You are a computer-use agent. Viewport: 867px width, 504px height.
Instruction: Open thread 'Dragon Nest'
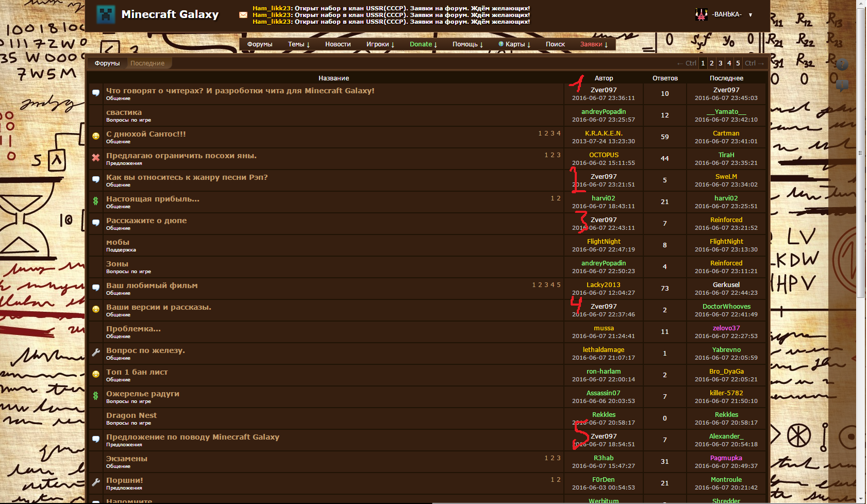131,415
